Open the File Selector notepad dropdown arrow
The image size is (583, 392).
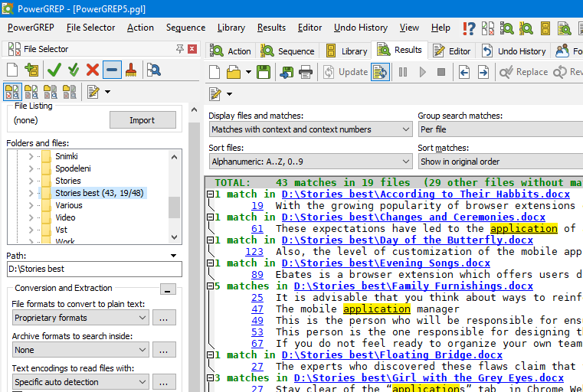(107, 92)
